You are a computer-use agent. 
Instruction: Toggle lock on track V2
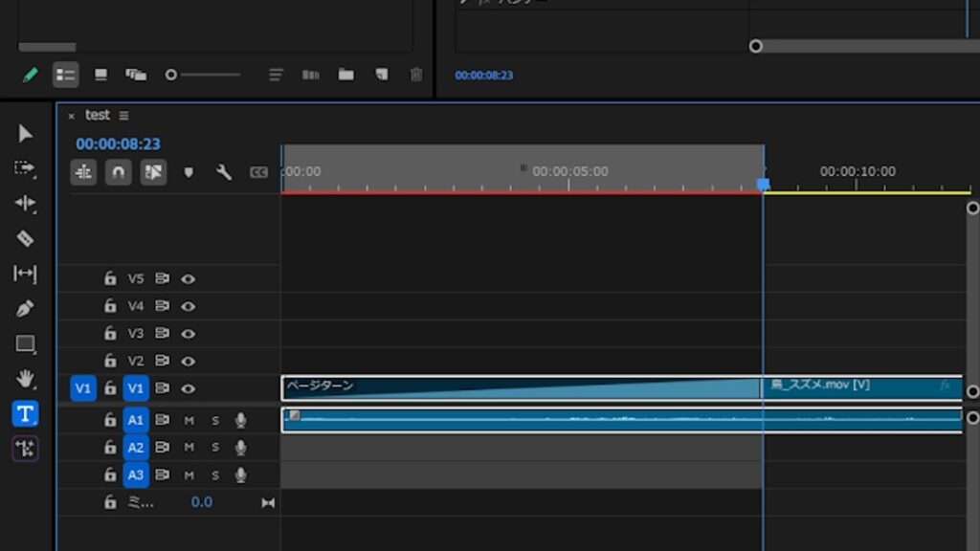pos(110,361)
